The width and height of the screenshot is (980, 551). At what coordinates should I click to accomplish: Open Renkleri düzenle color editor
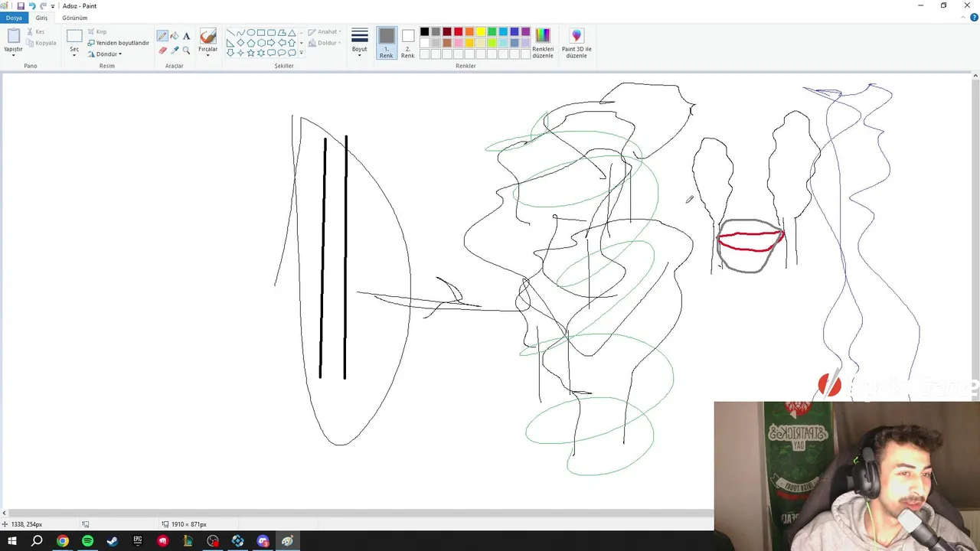(x=543, y=43)
